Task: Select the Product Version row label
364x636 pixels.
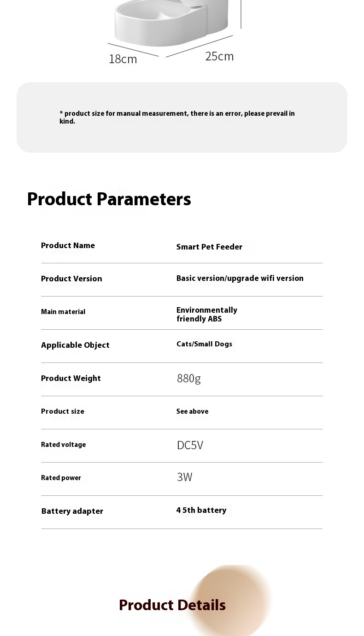Action: pyautogui.click(x=71, y=279)
